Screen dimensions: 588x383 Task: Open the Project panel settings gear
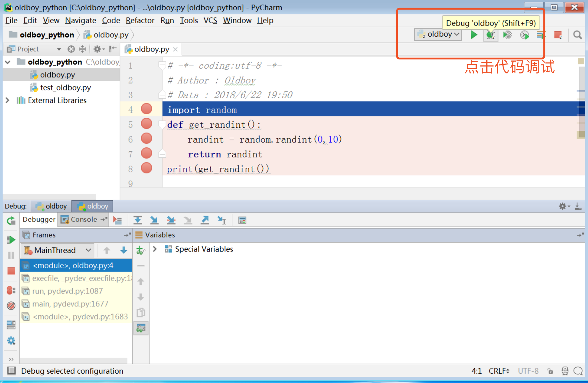99,49
